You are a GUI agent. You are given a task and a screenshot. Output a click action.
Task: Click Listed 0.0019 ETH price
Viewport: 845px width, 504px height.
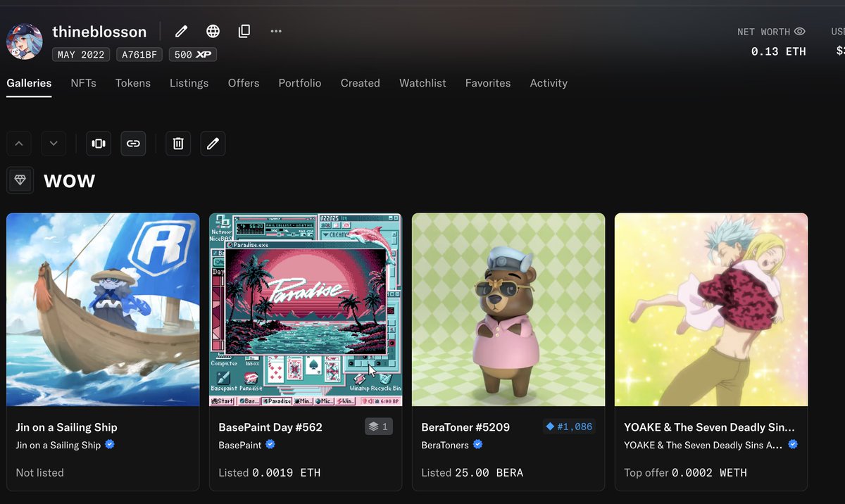point(270,472)
